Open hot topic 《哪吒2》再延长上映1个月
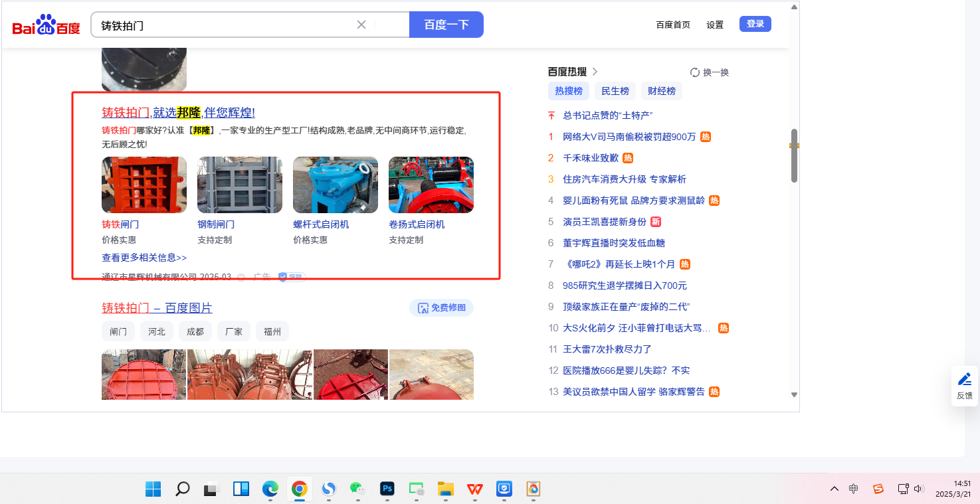 (619, 264)
